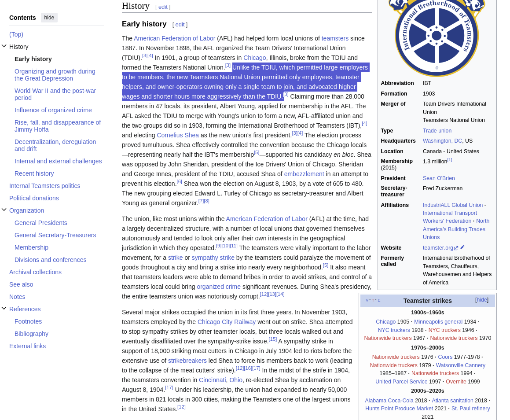The width and height of the screenshot is (510, 420).
Task: Open IndustriALL Global Union link
Action: (x=453, y=205)
